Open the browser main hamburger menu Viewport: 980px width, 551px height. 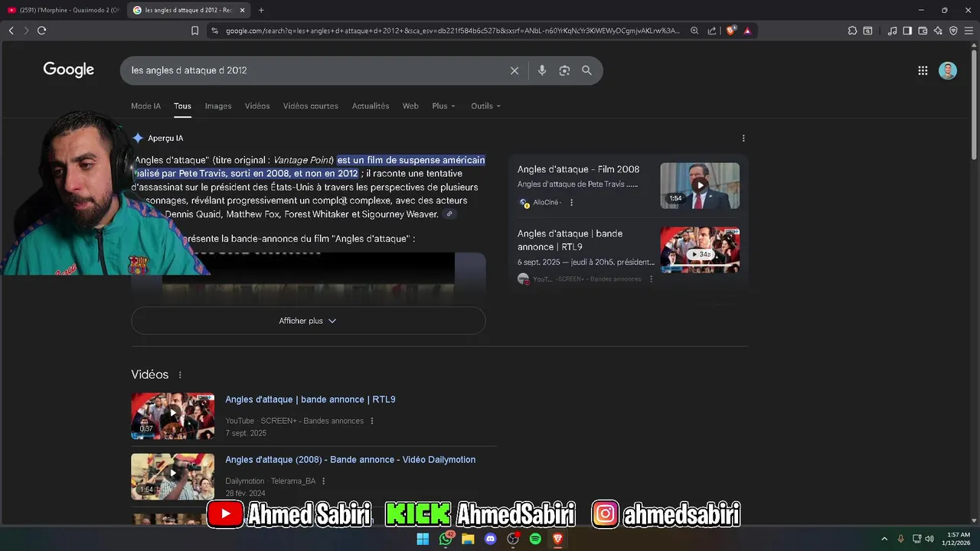(x=969, y=31)
